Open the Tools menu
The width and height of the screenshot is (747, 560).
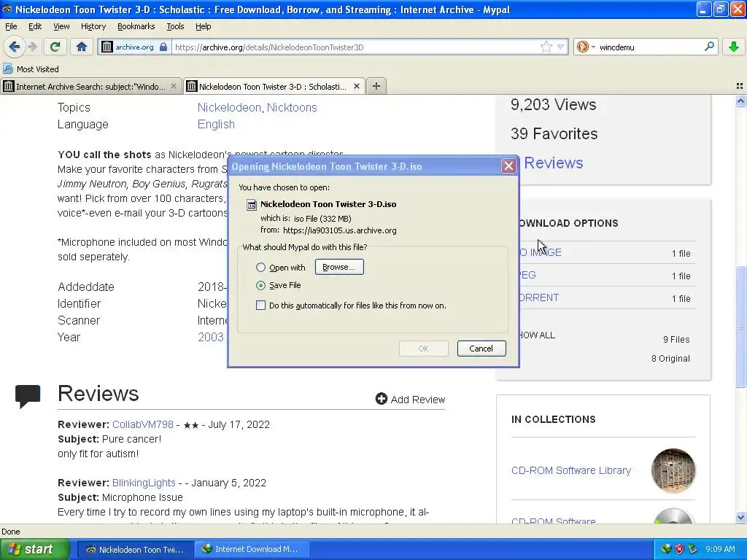175,26
